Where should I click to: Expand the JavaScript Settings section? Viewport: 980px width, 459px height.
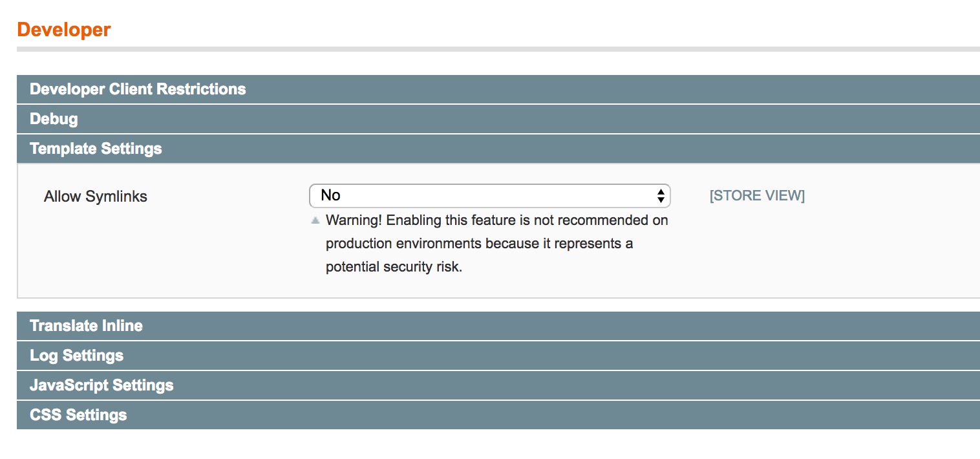pos(498,385)
